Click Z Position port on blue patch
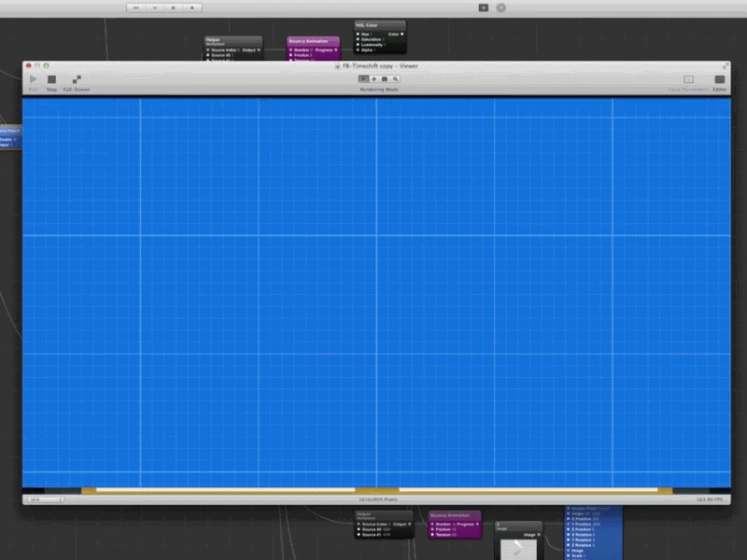 coord(569,529)
